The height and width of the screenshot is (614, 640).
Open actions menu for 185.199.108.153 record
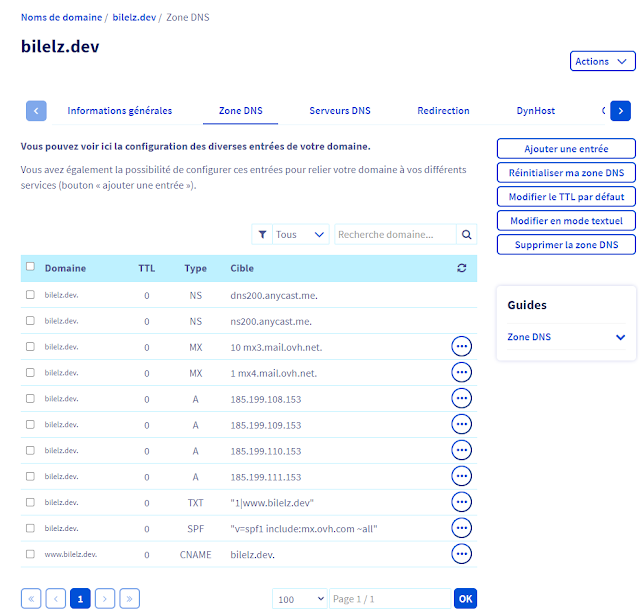click(461, 398)
